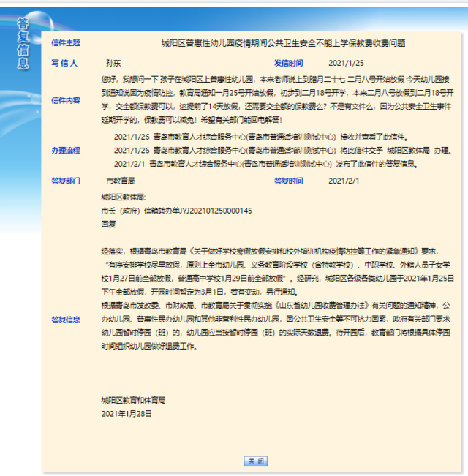Click the 信件内容 label
Image resolution: width=468 pixels, height=476 pixels.
[66, 100]
